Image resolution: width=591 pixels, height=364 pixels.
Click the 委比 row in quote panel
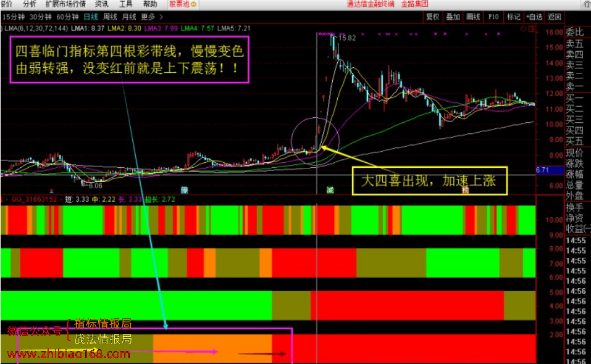(x=574, y=32)
